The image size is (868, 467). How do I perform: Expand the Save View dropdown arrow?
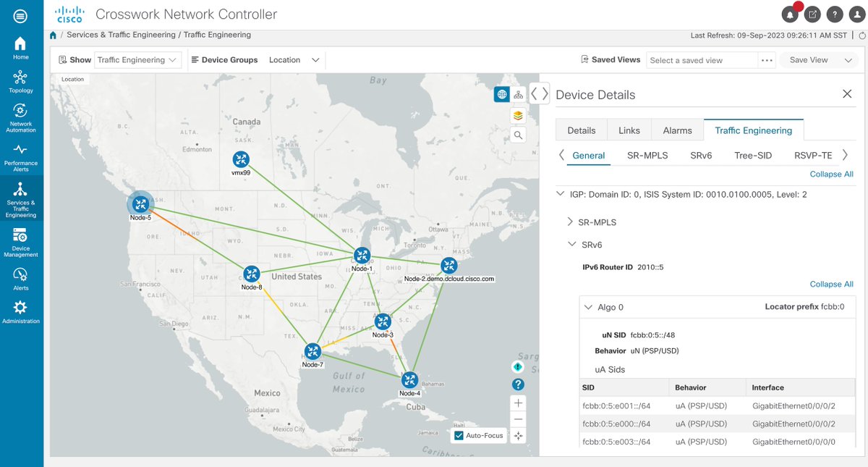click(849, 60)
